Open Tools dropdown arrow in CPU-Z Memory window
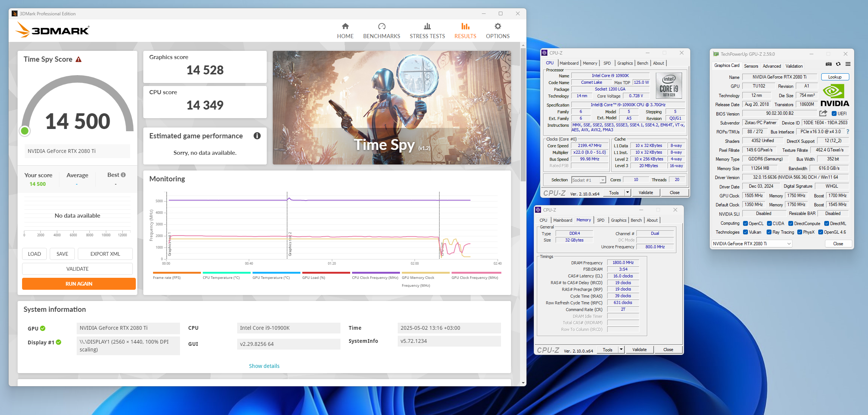Screen dimensions: 868x415 pos(621,350)
